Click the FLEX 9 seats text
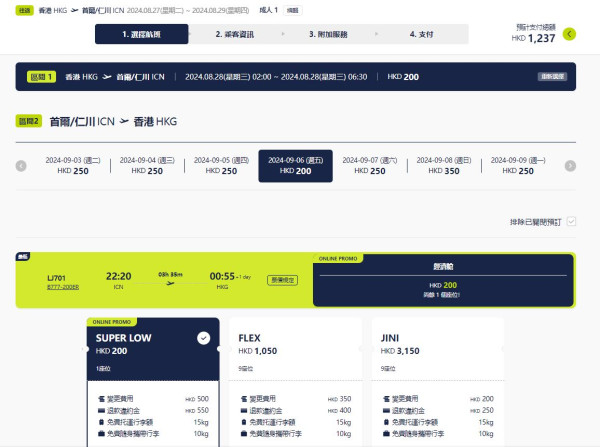Image resolution: width=600 pixels, height=447 pixels. point(246,369)
